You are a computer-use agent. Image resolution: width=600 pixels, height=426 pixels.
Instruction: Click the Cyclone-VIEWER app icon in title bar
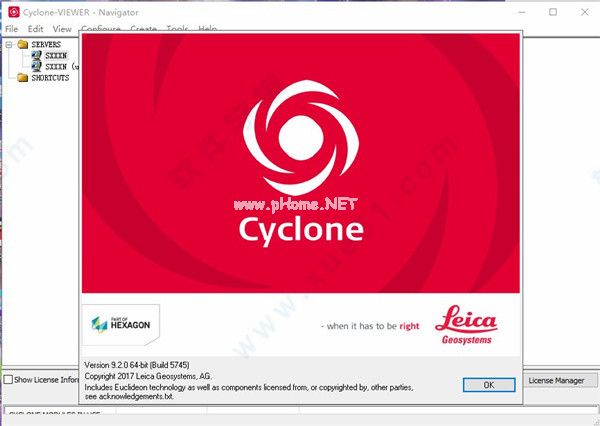(14, 12)
